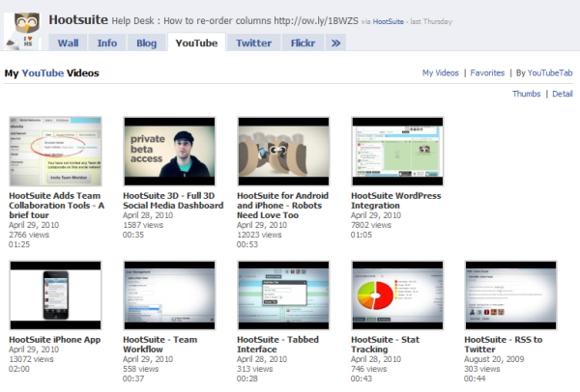Expand more tabs with the double-arrow button
The image size is (580, 392).
click(x=335, y=42)
